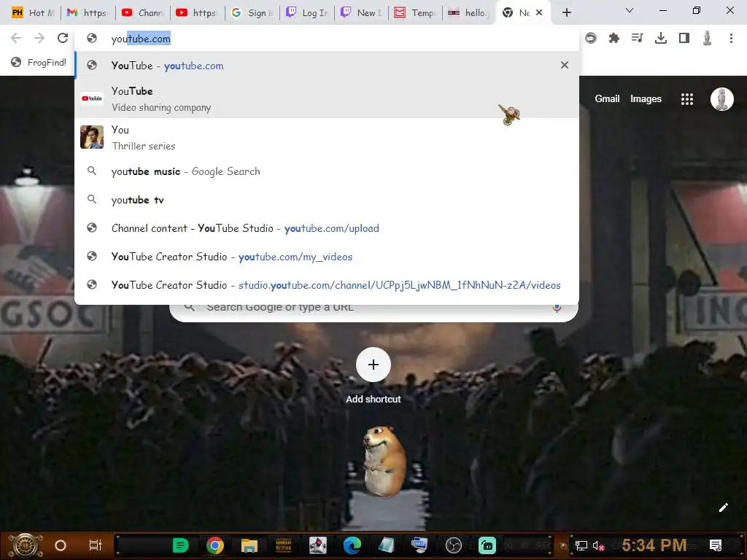Click the muted volume tray icon

click(598, 545)
